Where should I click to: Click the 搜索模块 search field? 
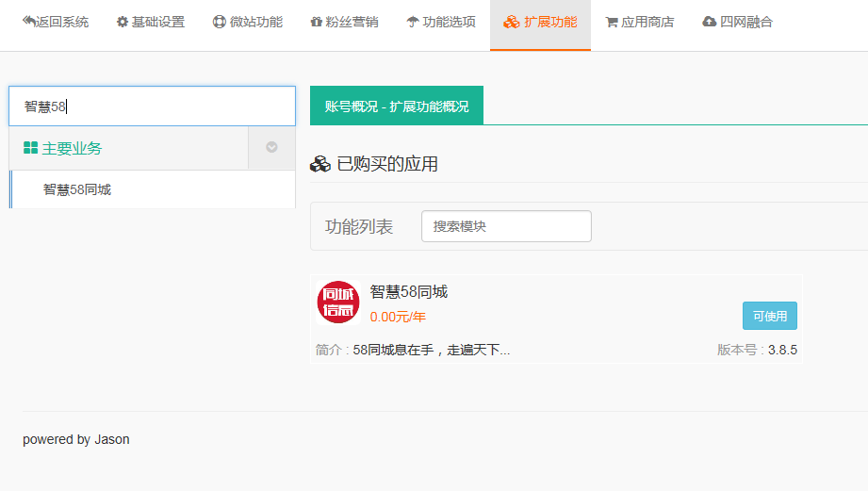coord(506,226)
